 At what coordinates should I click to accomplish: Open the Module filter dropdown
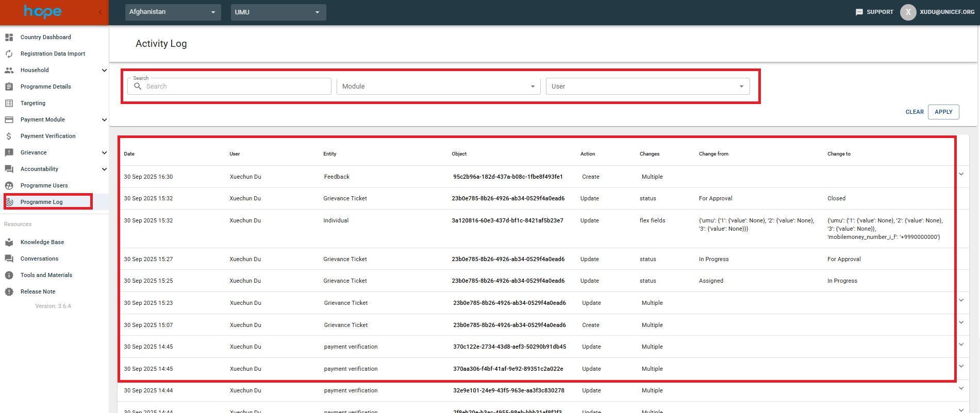click(x=438, y=87)
